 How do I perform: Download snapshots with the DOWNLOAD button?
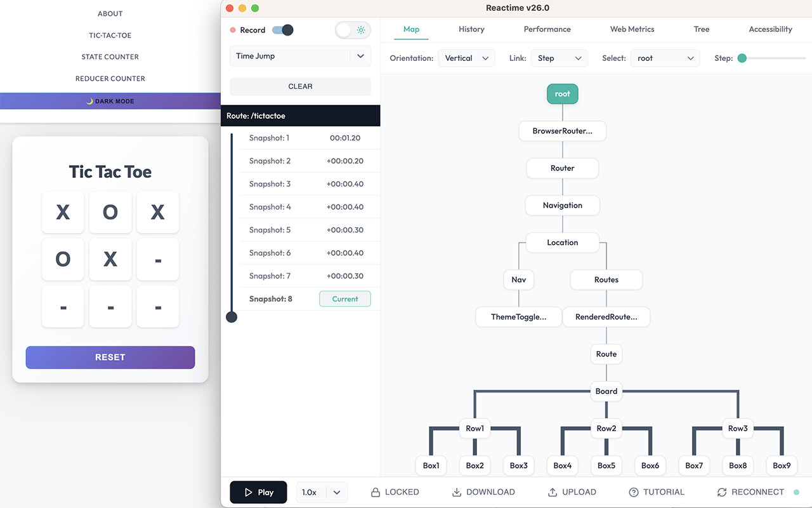coord(483,492)
